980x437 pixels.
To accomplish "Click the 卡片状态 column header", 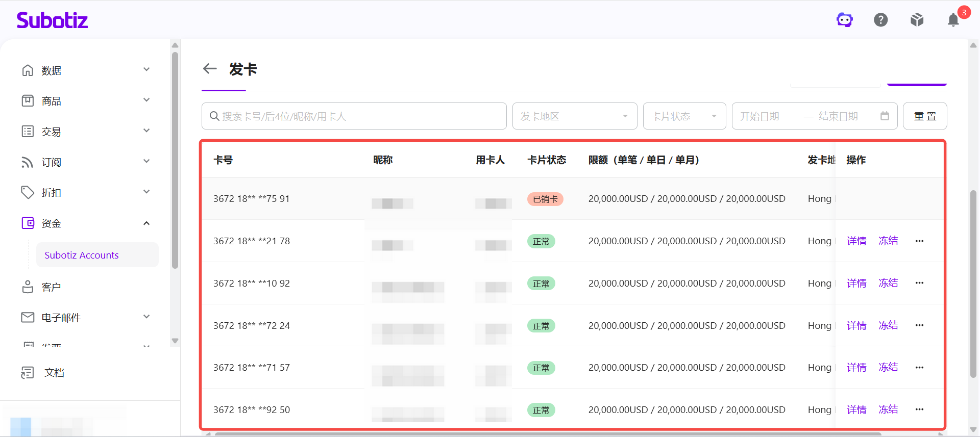I will click(x=547, y=160).
